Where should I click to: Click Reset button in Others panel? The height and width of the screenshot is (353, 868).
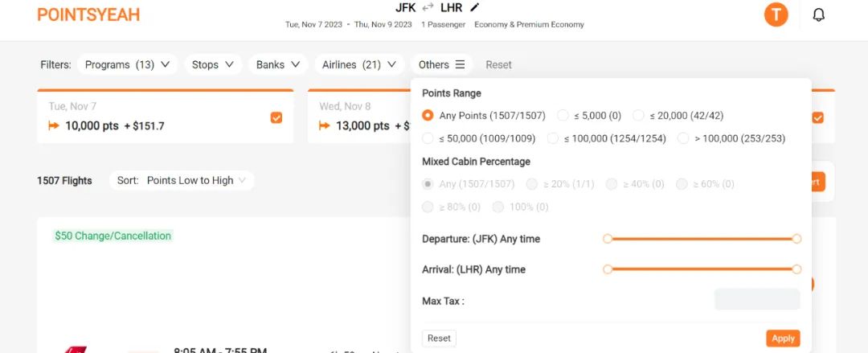439,338
